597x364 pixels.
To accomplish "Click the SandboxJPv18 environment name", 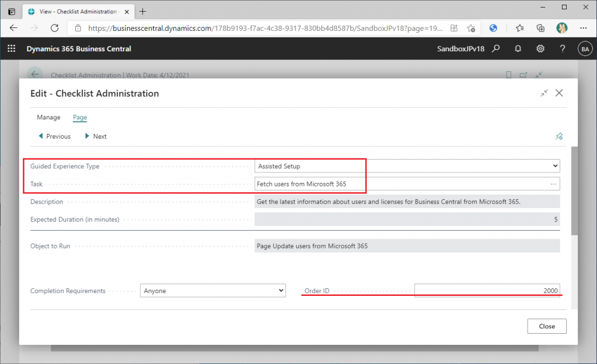I will point(461,49).
